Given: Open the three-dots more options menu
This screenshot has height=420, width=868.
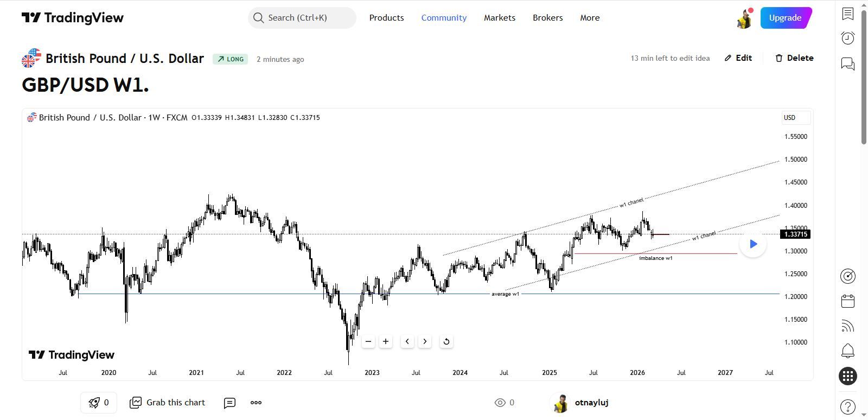Looking at the screenshot, I should coord(256,403).
